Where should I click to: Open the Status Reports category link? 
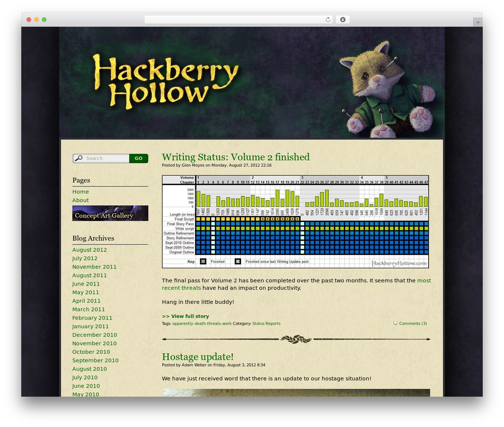tap(266, 323)
